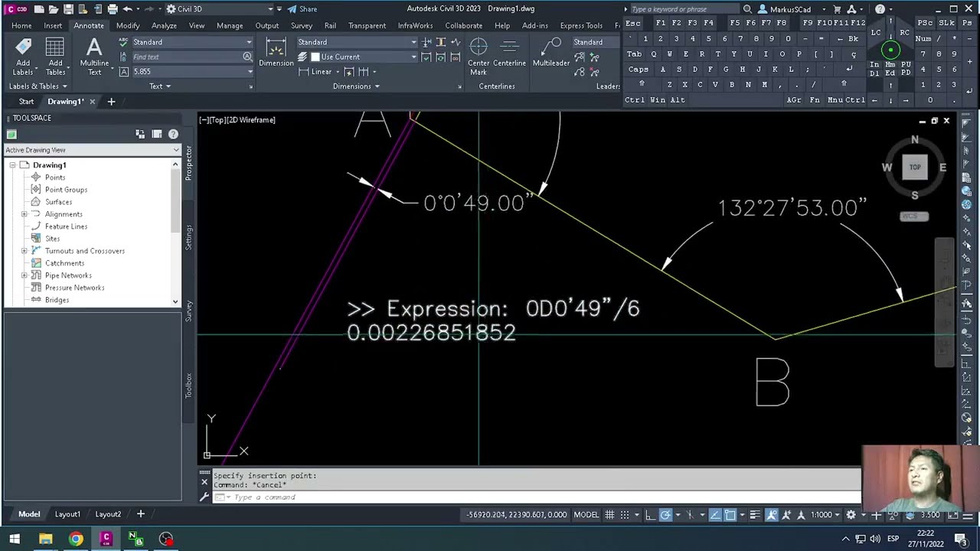Viewport: 980px width, 551px height.
Task: Close the command line with X icon
Action: pyautogui.click(x=204, y=481)
